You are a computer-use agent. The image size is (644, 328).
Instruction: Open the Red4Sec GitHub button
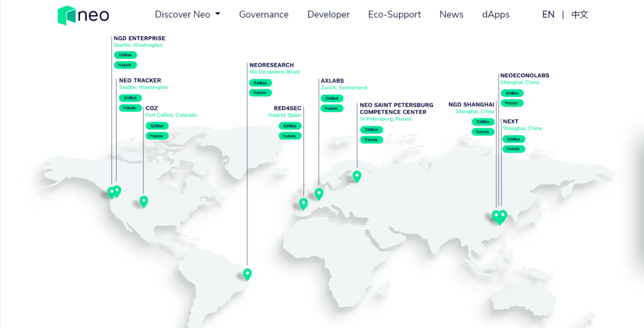coord(290,126)
